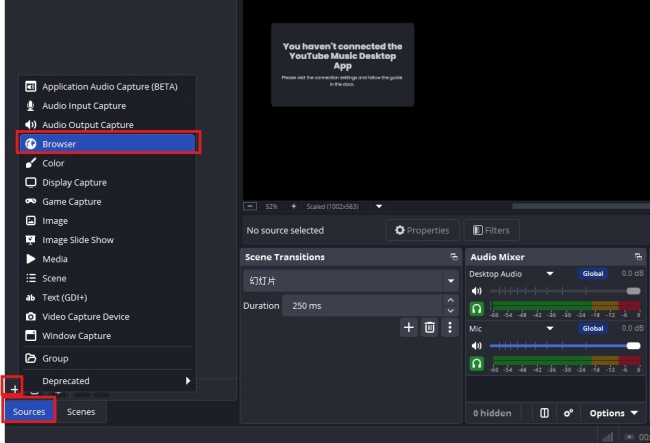Adjust Desktop Audio volume slider
The width and height of the screenshot is (650, 443).
[565, 291]
